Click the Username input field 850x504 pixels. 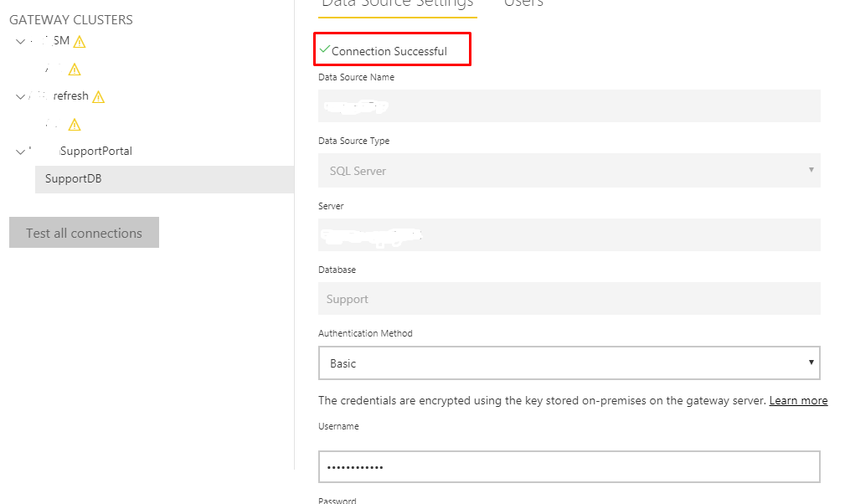tap(569, 466)
